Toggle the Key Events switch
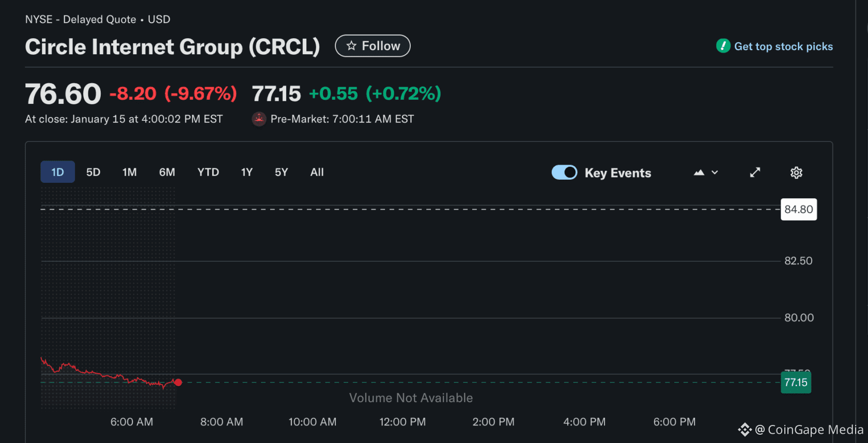The image size is (868, 443). point(564,172)
